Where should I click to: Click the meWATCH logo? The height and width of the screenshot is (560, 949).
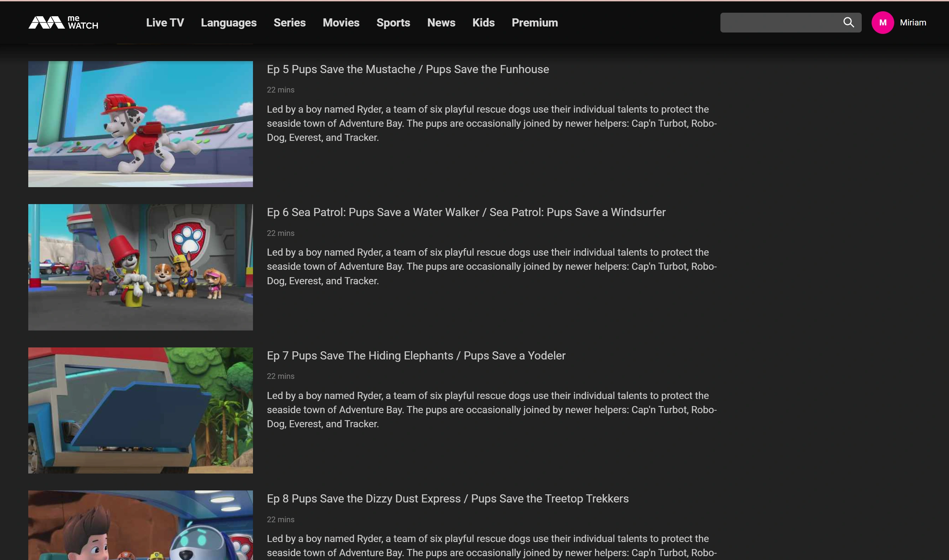click(63, 23)
